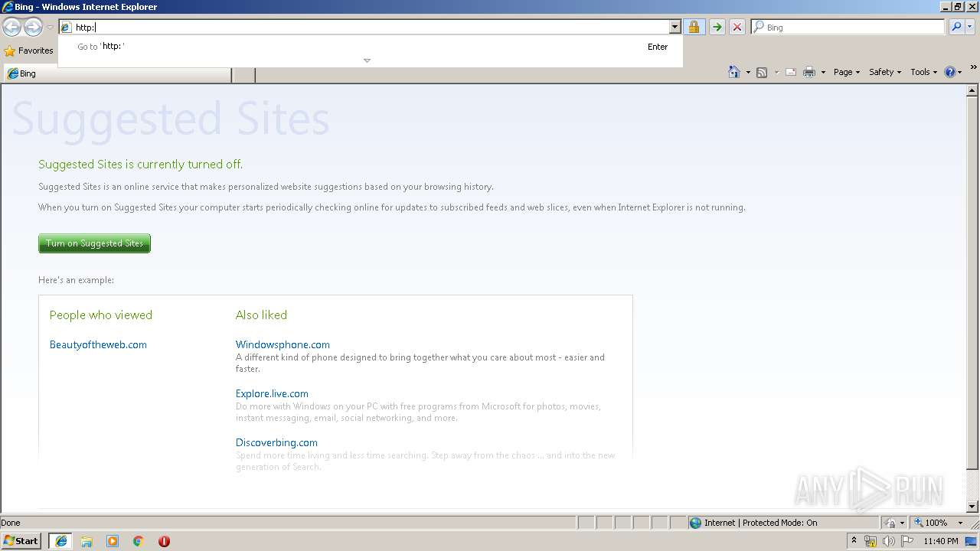Click Internet Explorer taskbar icon

pyautogui.click(x=60, y=541)
